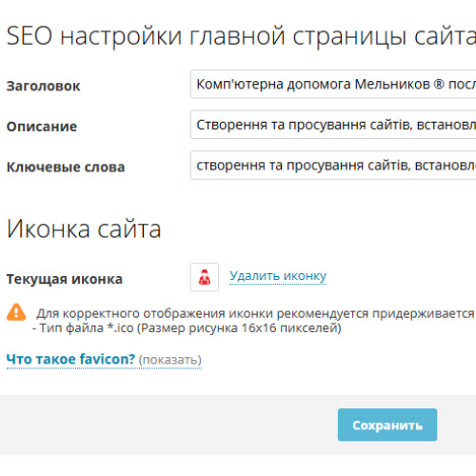Screen dimensions: 476x476
Task: Click the Для корректного отображения иконки warning text
Action: [256, 314]
